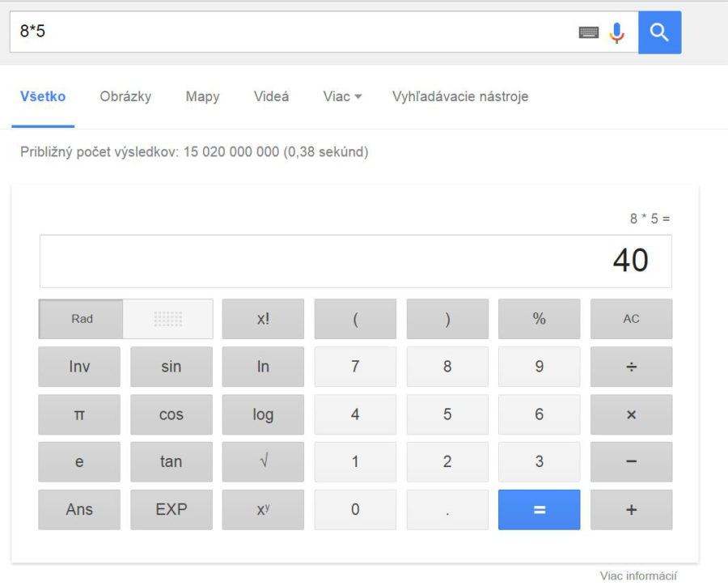Click the square root √ key

tap(263, 462)
